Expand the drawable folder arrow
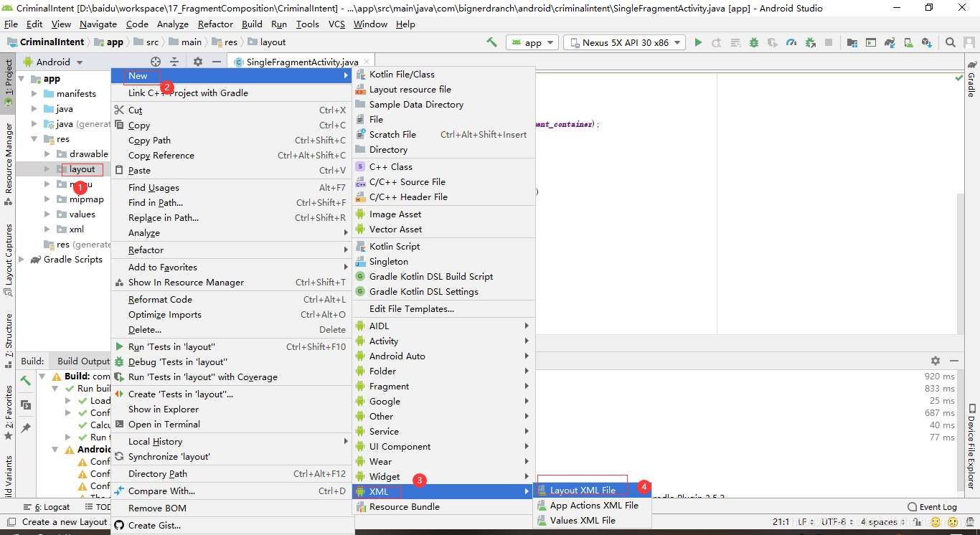The width and height of the screenshot is (980, 535). [x=47, y=154]
